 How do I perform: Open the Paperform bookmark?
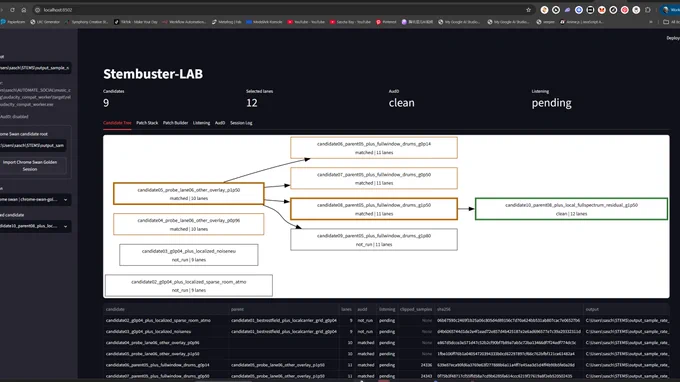pyautogui.click(x=13, y=22)
